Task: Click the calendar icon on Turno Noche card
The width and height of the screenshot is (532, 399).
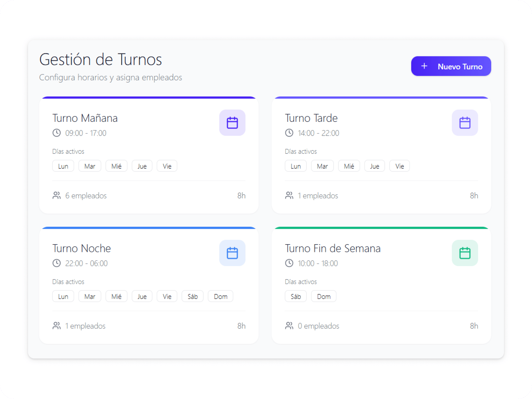Action: click(232, 253)
